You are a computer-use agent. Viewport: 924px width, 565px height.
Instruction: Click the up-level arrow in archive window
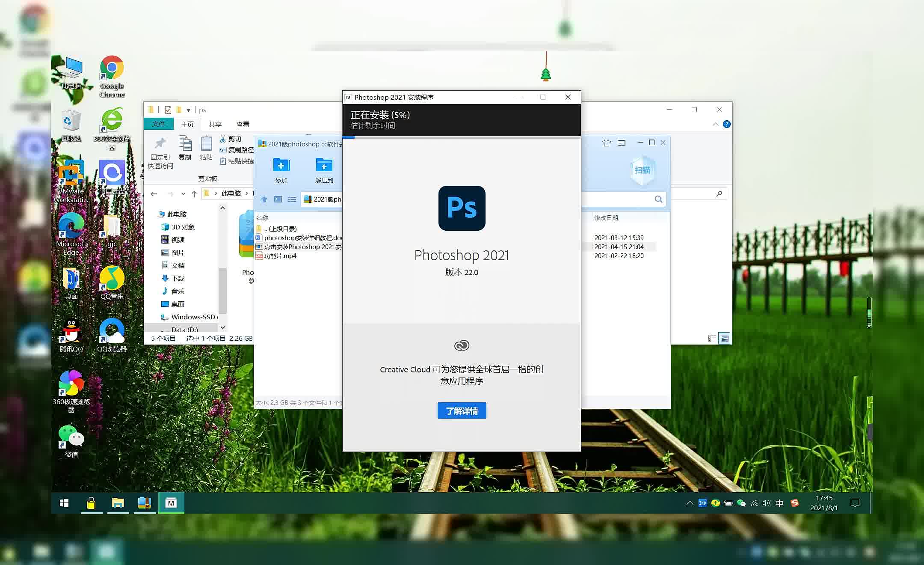click(x=264, y=199)
